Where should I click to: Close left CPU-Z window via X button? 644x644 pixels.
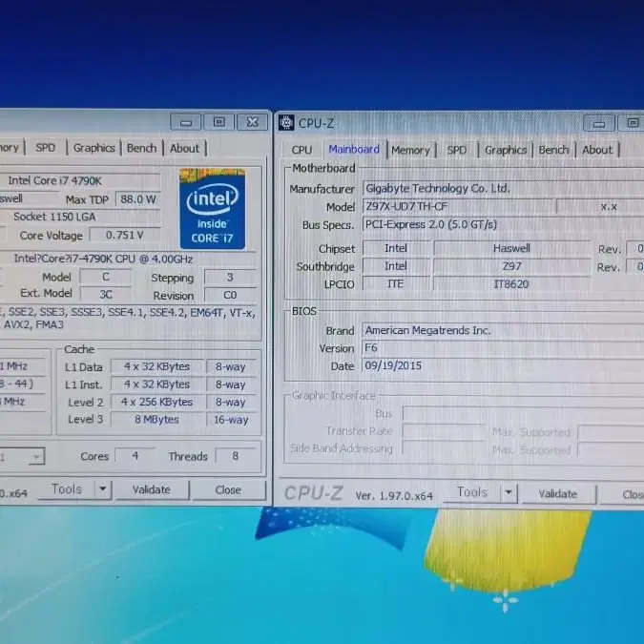pyautogui.click(x=253, y=122)
